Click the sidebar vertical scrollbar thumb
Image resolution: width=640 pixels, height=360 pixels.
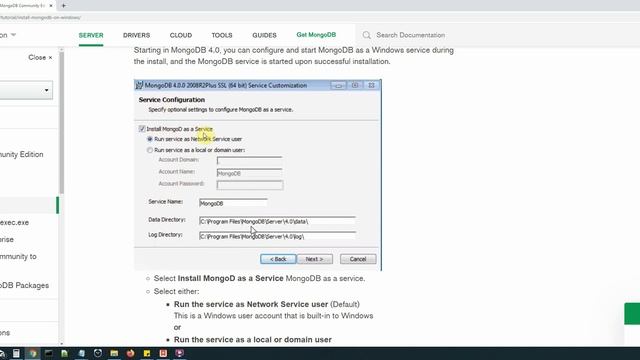tap(62, 122)
